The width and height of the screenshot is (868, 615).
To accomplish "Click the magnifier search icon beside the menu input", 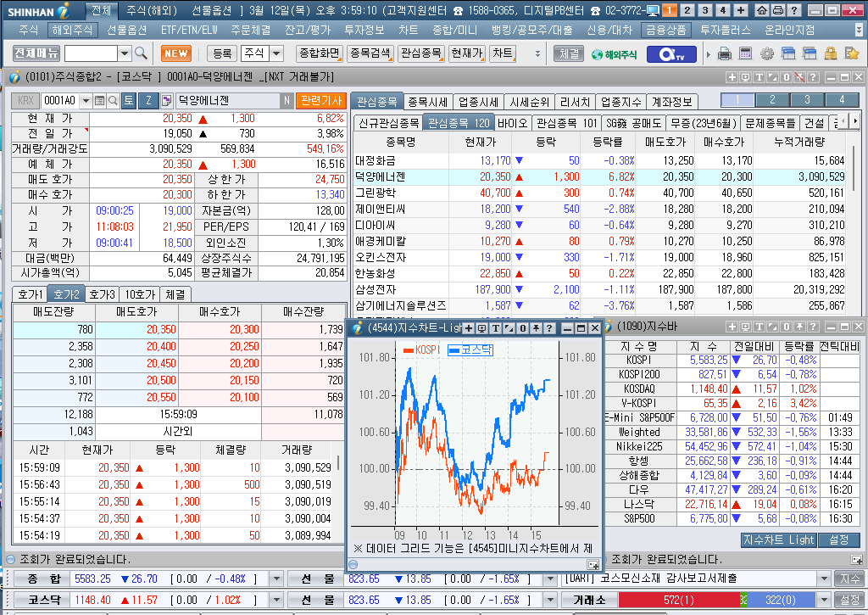I will click(142, 53).
